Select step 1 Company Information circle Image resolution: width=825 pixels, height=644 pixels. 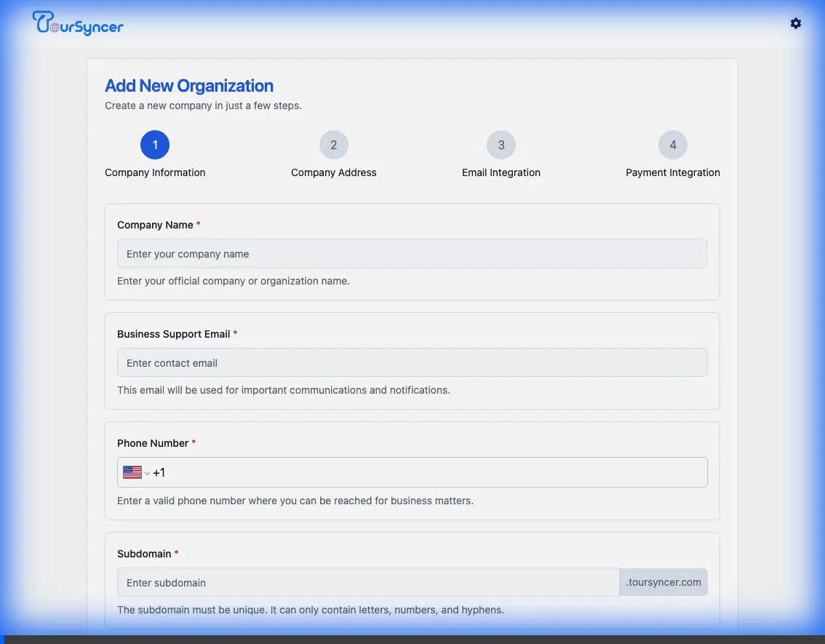pos(155,144)
